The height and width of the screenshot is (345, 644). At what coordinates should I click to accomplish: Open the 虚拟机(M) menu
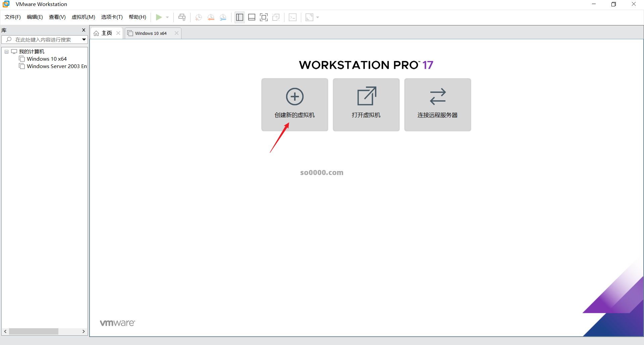(x=83, y=17)
